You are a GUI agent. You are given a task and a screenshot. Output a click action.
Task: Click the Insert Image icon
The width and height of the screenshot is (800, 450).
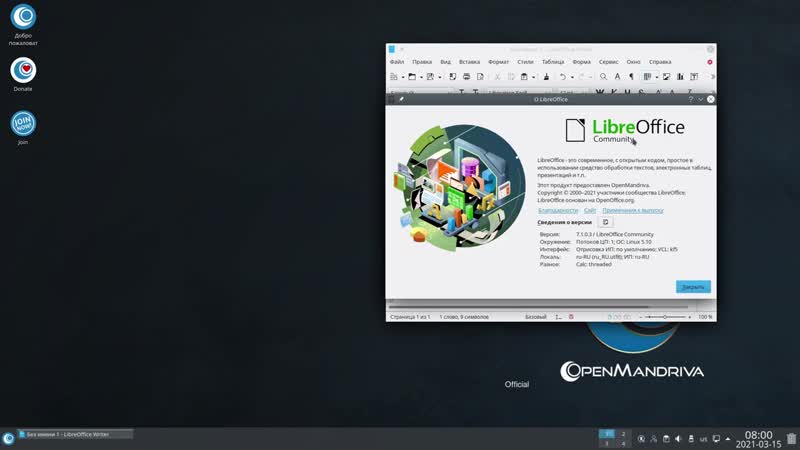pos(666,77)
